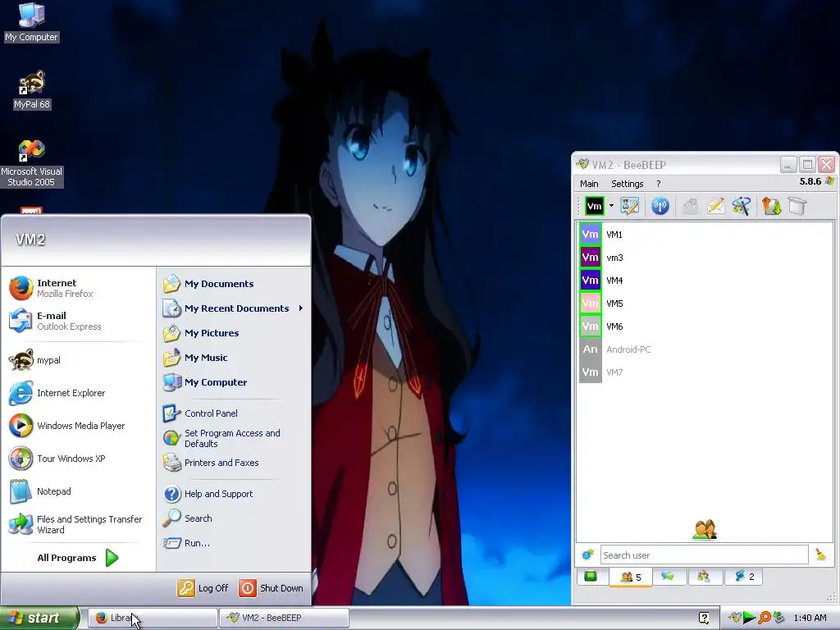The width and height of the screenshot is (840, 630).
Task: Launch Internet Explorer from Start menu
Action: coord(78,393)
